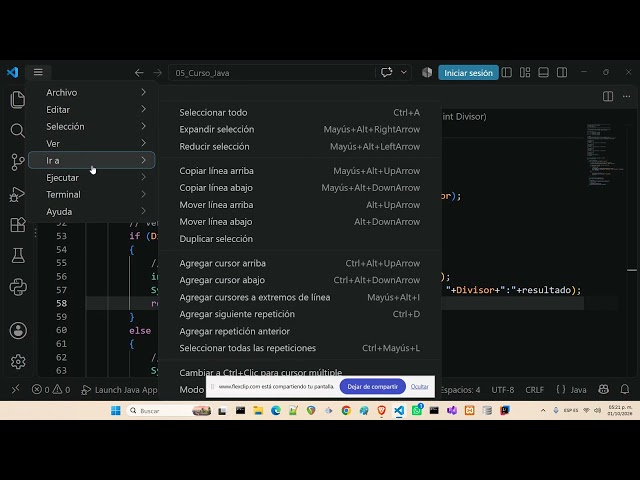Click Dejar de compartir button
The width and height of the screenshot is (640, 480).
[x=372, y=387]
